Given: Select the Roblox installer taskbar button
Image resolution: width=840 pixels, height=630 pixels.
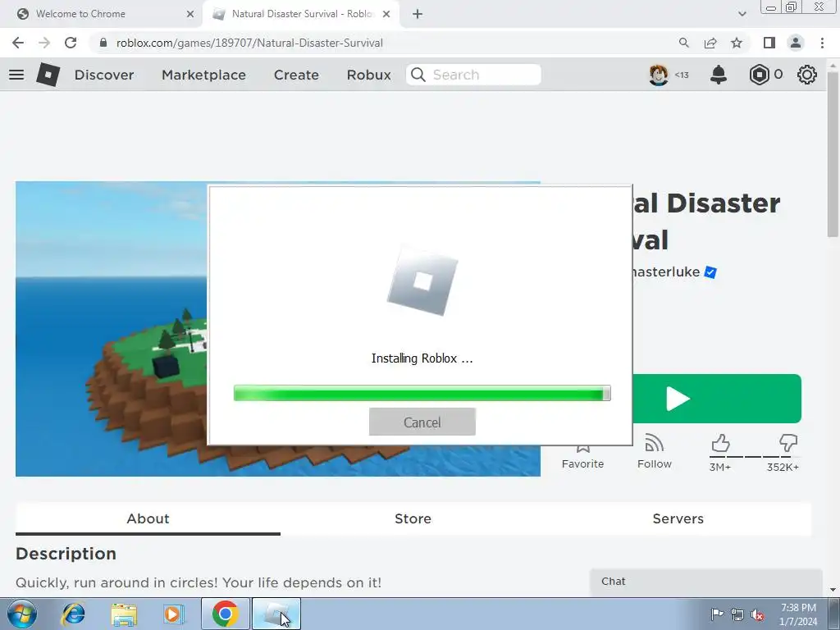Looking at the screenshot, I should [276, 614].
